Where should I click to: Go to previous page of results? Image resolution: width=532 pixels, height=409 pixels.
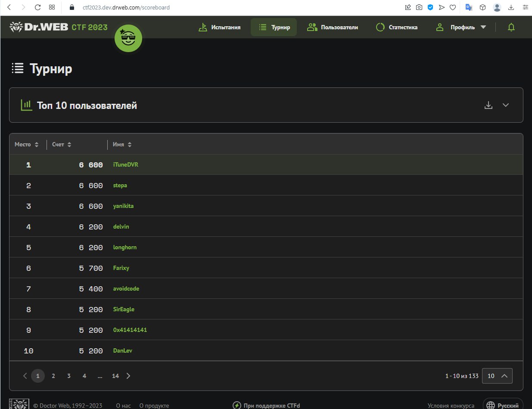pos(25,376)
